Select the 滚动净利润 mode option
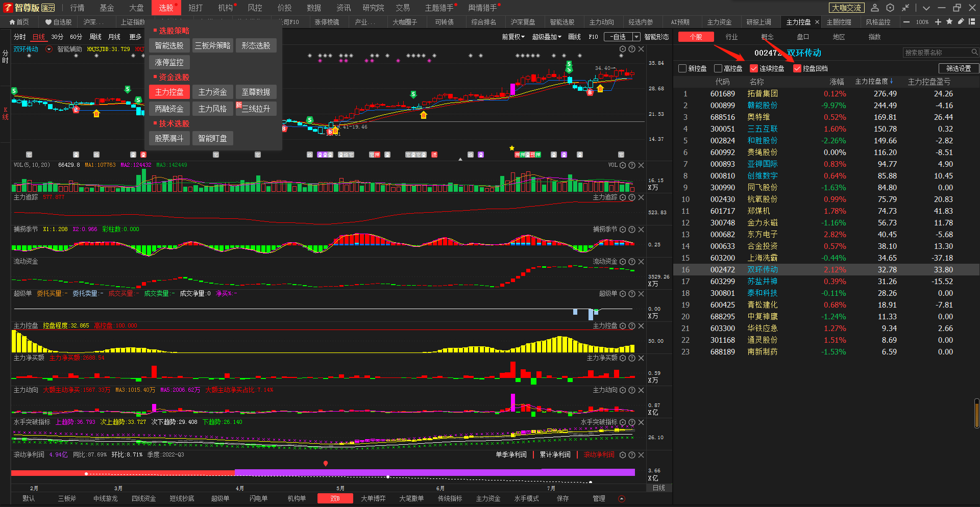This screenshot has width=980, height=507. click(x=599, y=455)
